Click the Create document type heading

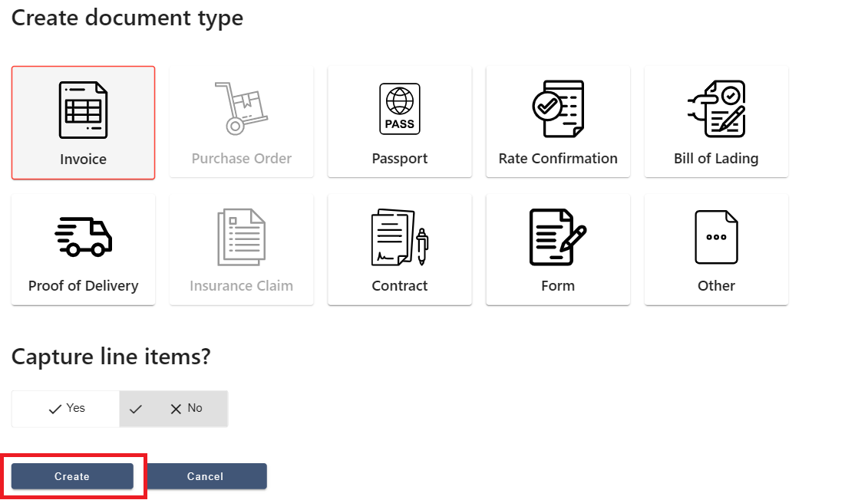click(127, 18)
